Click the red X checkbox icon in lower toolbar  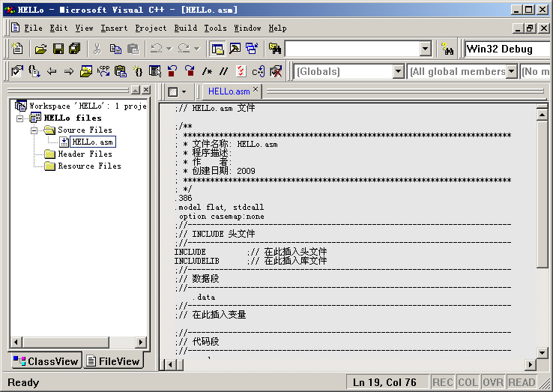pyautogui.click(x=276, y=71)
